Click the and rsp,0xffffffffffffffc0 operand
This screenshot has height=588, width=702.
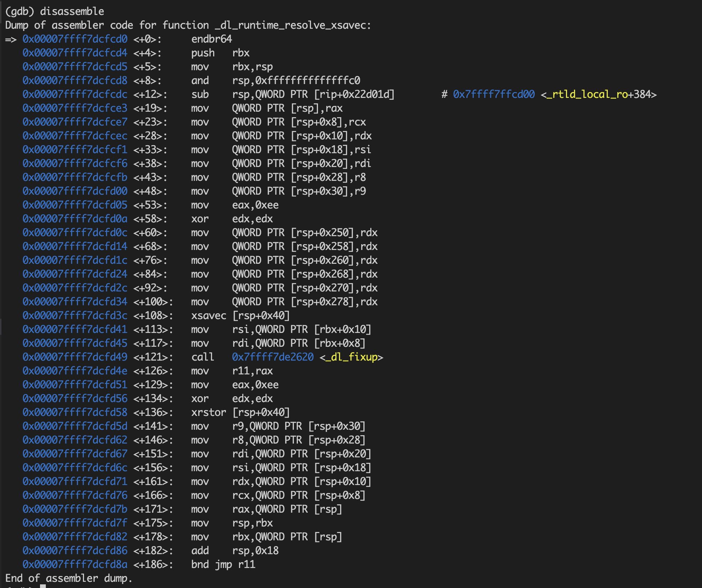point(296,80)
